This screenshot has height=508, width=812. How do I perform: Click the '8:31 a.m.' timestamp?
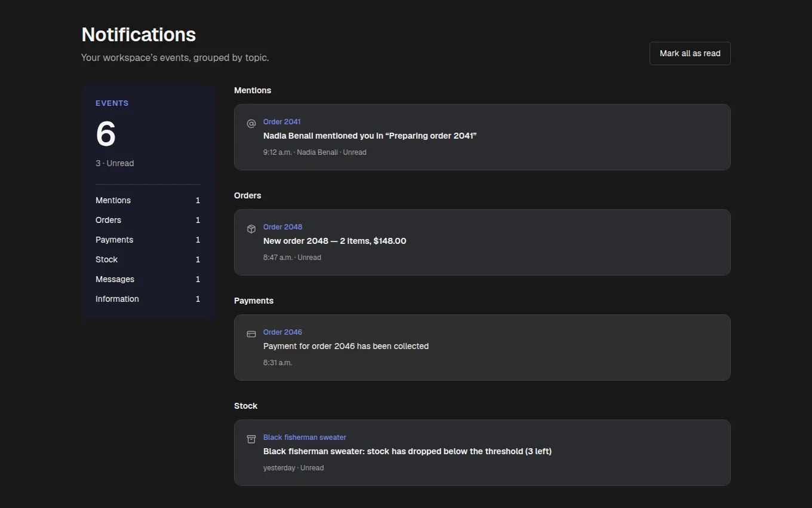tap(278, 363)
